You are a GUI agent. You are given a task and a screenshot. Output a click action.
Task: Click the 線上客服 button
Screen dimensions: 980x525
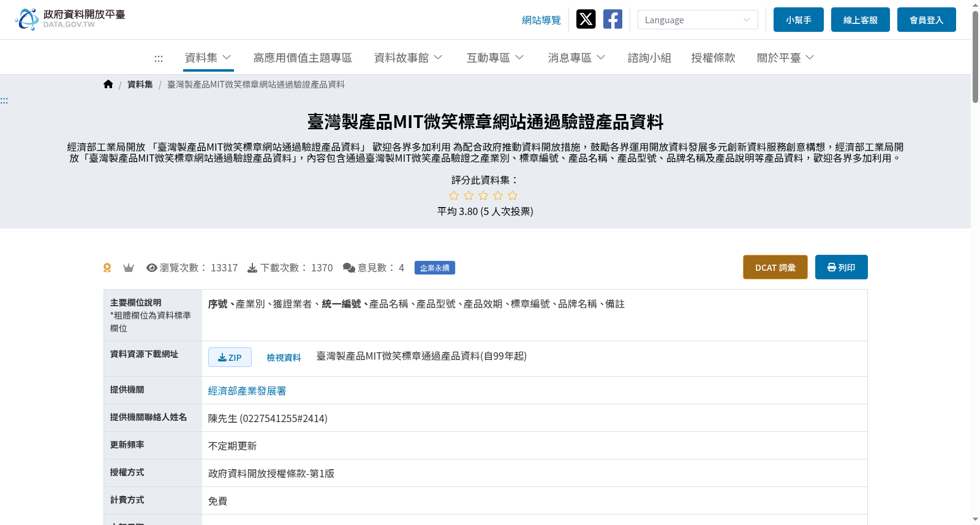click(x=860, y=20)
